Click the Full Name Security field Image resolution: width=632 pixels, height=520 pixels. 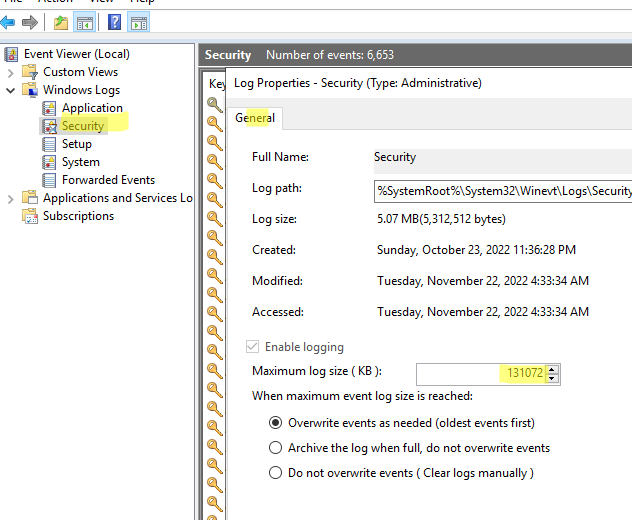click(x=503, y=160)
